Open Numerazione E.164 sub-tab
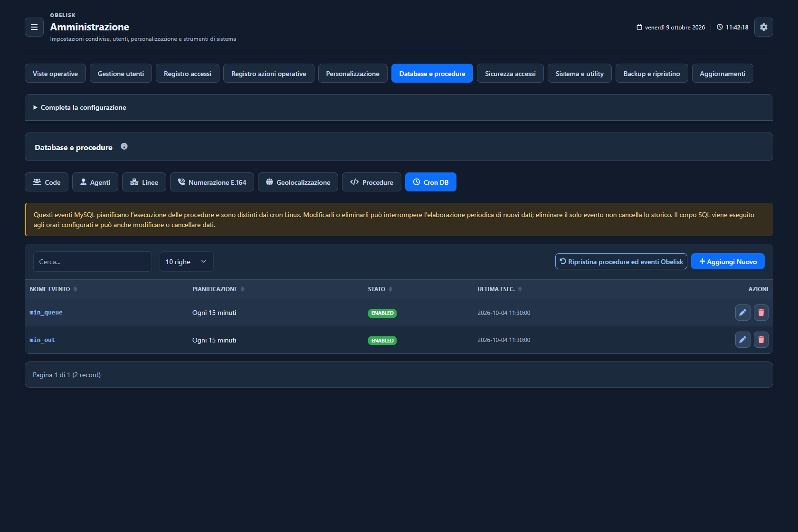The image size is (798, 532). click(x=212, y=182)
